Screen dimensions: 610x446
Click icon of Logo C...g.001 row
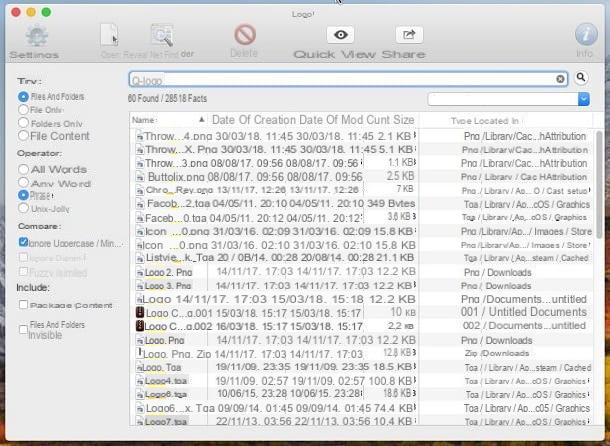tap(140, 313)
